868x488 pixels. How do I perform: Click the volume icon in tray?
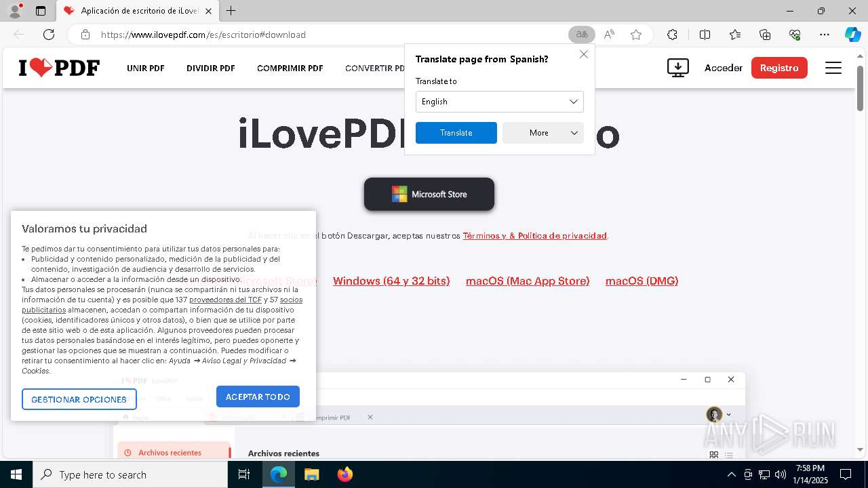tap(781, 474)
